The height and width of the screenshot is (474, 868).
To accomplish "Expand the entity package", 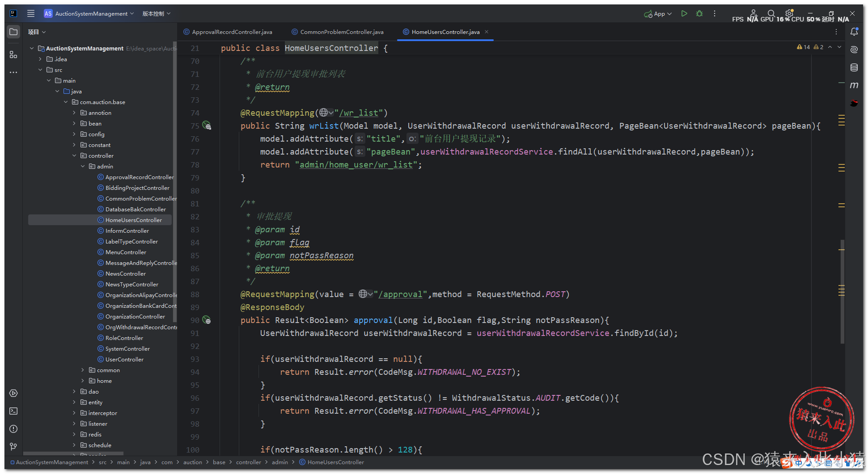I will pos(74,402).
